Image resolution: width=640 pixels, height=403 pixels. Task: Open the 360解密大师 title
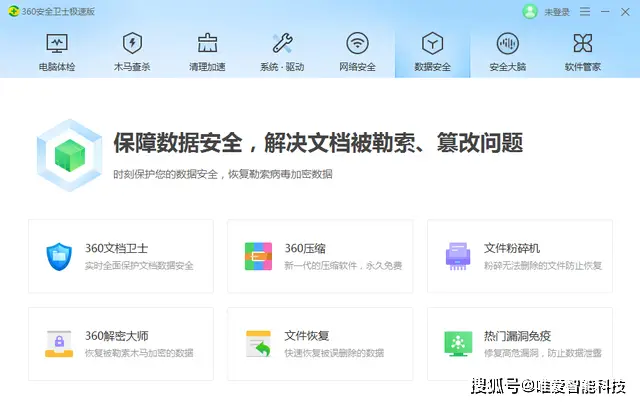coord(117,336)
